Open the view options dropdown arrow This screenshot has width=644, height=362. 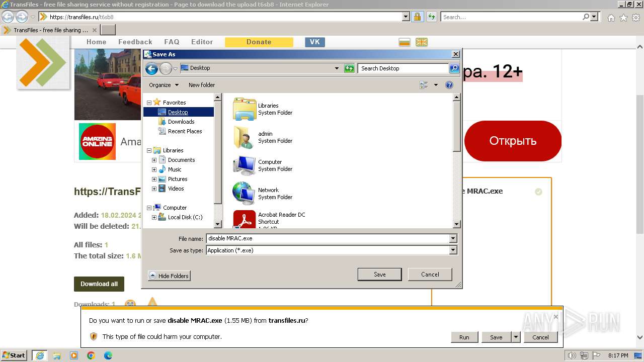click(436, 85)
